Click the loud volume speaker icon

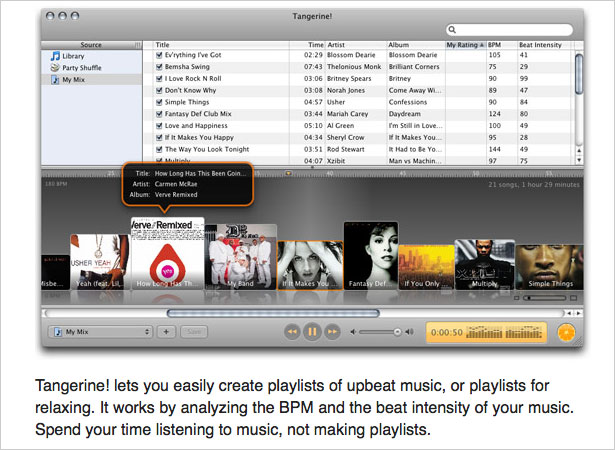click(409, 332)
